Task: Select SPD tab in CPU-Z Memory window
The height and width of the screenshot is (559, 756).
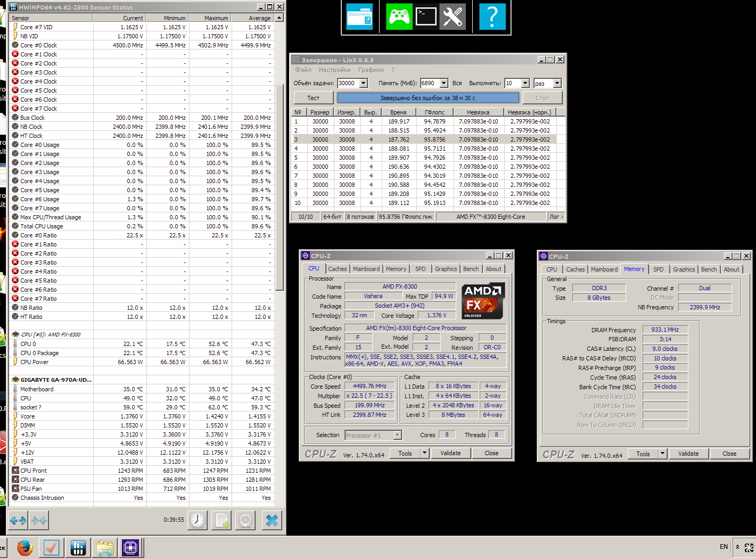Action: 659,269
